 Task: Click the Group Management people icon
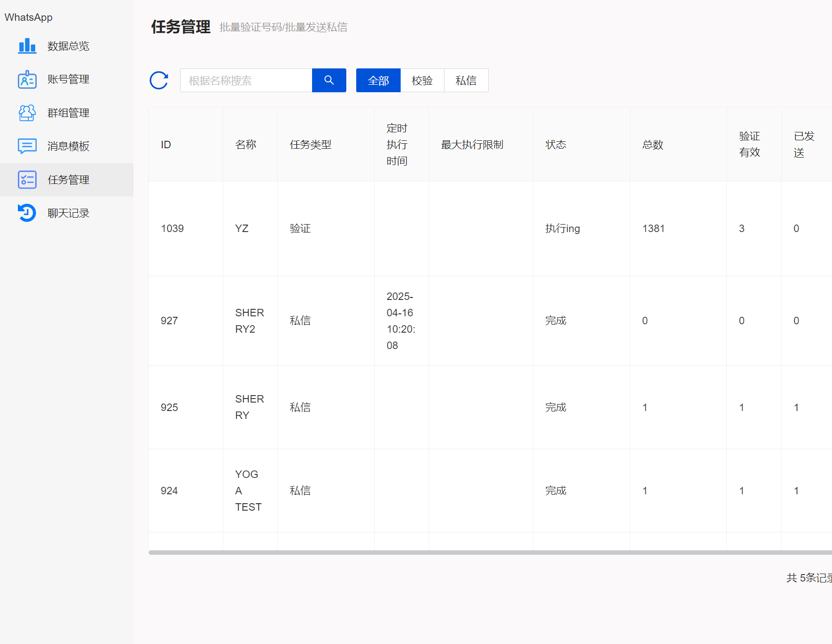(27, 113)
